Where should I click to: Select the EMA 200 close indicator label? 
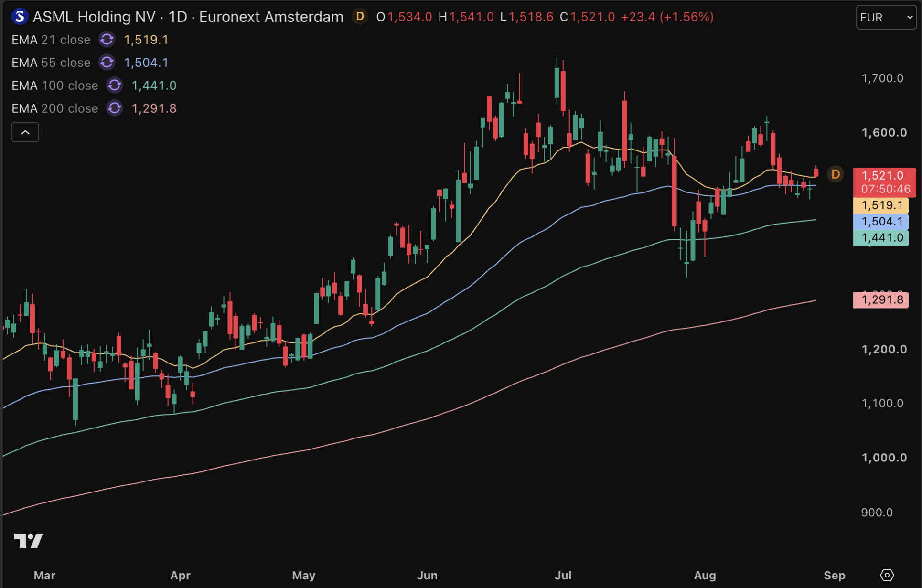pos(55,108)
